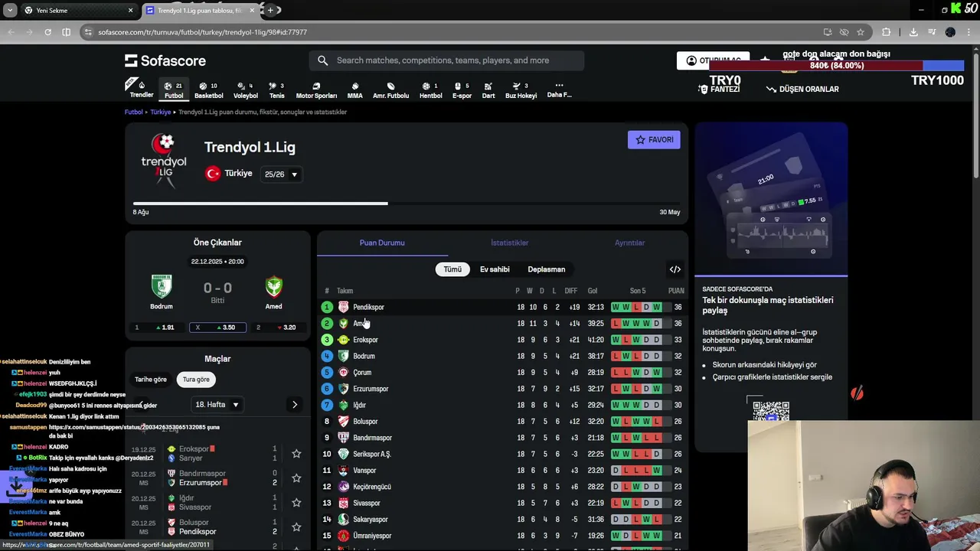The image size is (980, 551).
Task: Open the Dart sport category
Action: pyautogui.click(x=488, y=90)
